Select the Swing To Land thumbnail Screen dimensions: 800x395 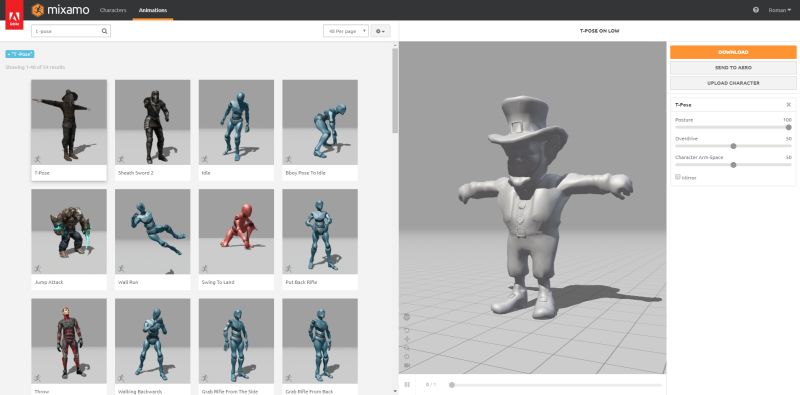236,232
